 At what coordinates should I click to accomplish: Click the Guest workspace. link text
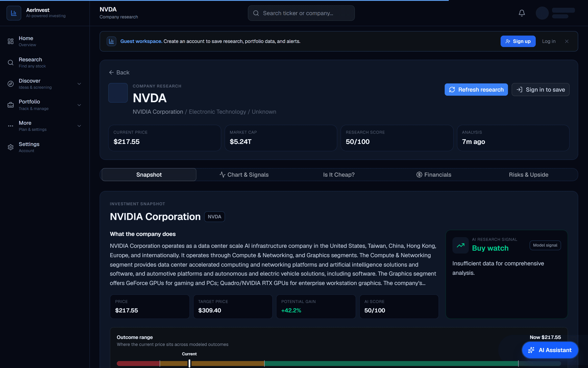pos(141,41)
